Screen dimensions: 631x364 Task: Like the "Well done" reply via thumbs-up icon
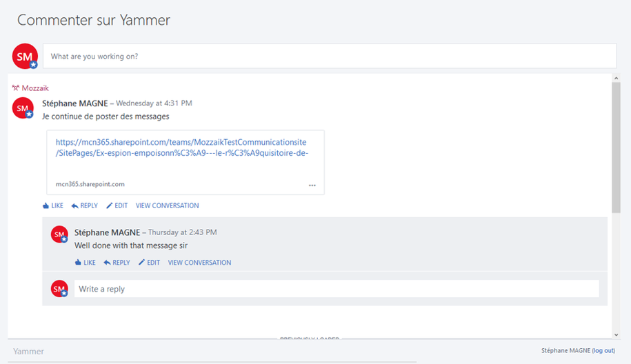pyautogui.click(x=78, y=262)
